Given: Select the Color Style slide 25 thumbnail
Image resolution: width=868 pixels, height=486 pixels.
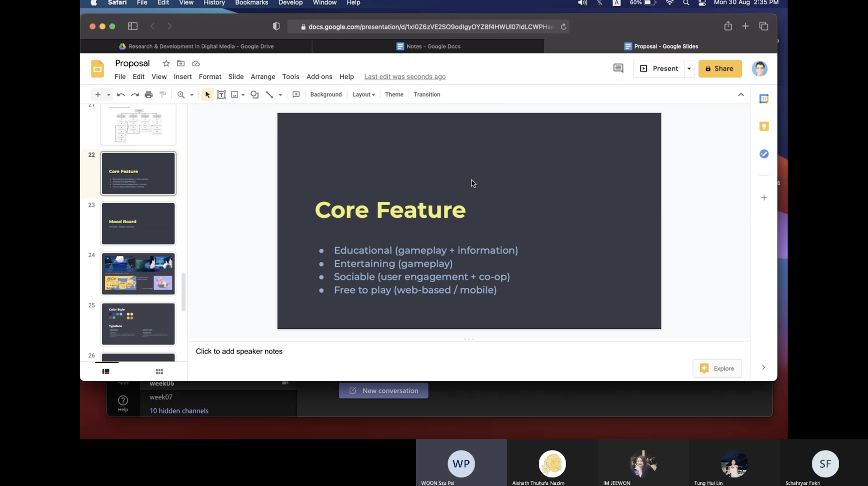Looking at the screenshot, I should (138, 324).
